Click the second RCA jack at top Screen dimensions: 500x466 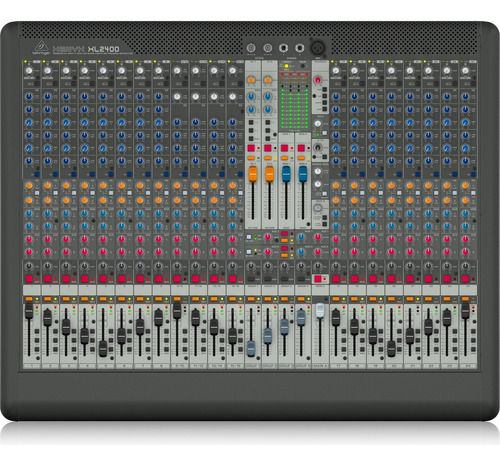[267, 48]
